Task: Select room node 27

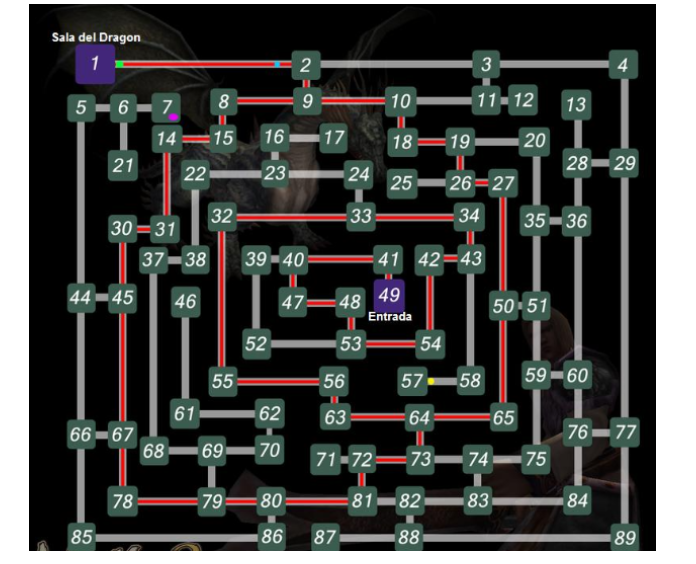Action: click(503, 183)
